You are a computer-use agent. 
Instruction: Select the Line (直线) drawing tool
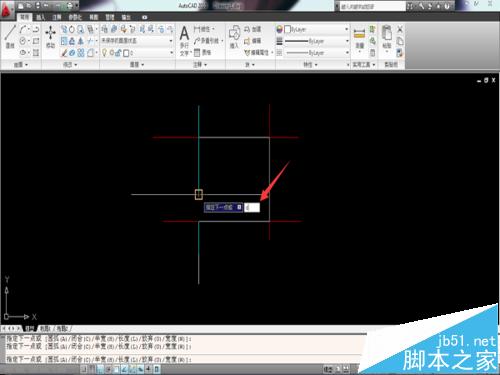[10, 36]
